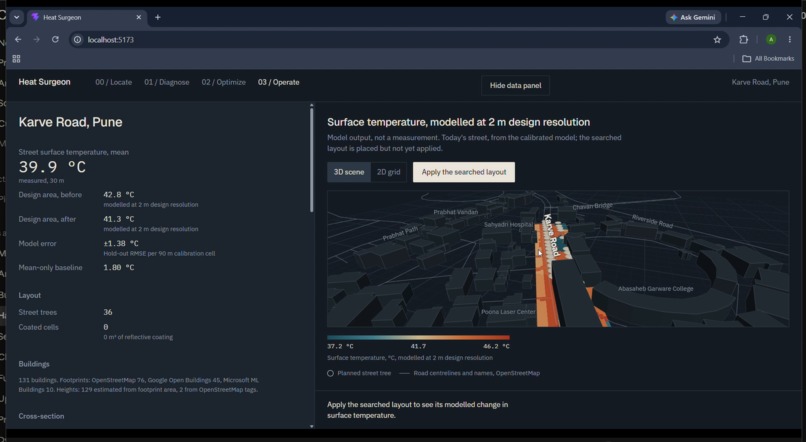Switch to the 2D grid view

[x=389, y=172]
